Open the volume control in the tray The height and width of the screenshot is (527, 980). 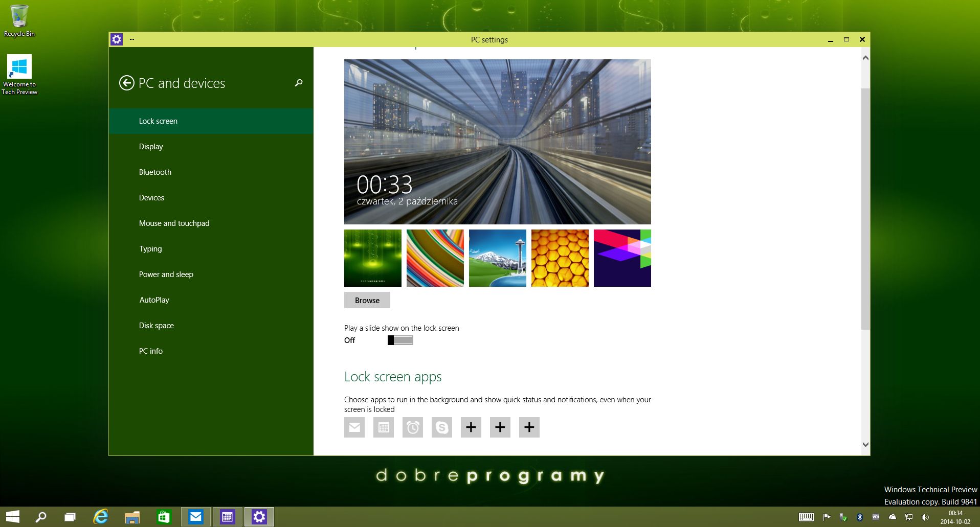click(x=925, y=517)
